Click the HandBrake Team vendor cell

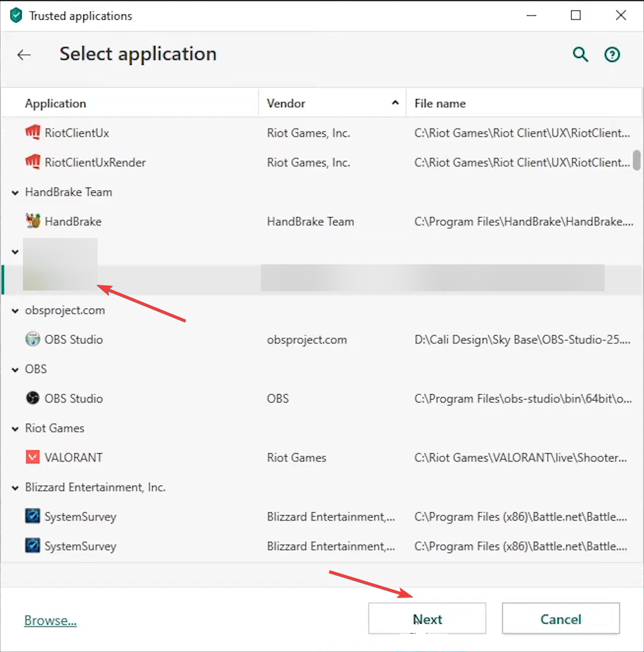[x=311, y=222]
